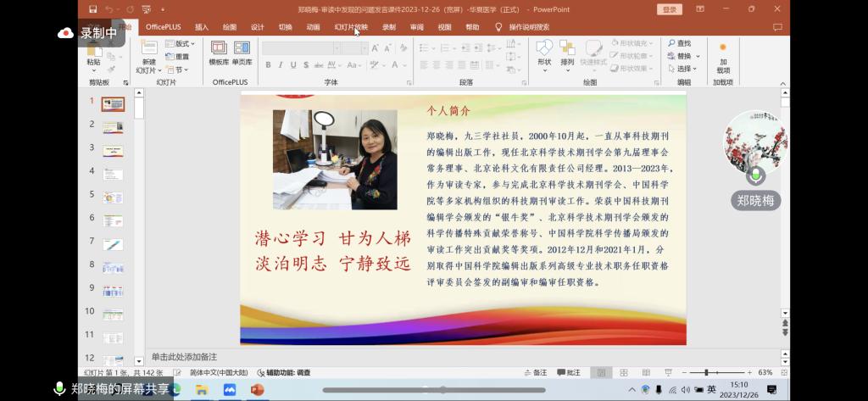
Task: Click the 加载项 add-ins icon
Action: click(723, 49)
